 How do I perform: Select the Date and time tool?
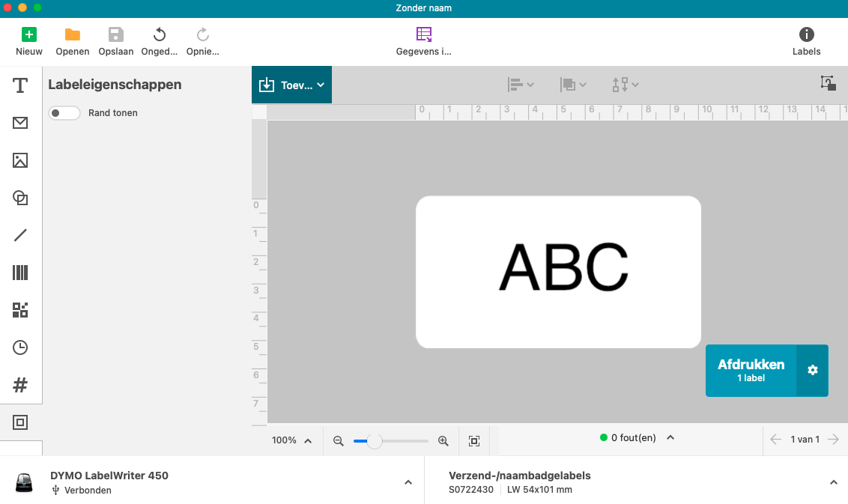[x=20, y=347]
